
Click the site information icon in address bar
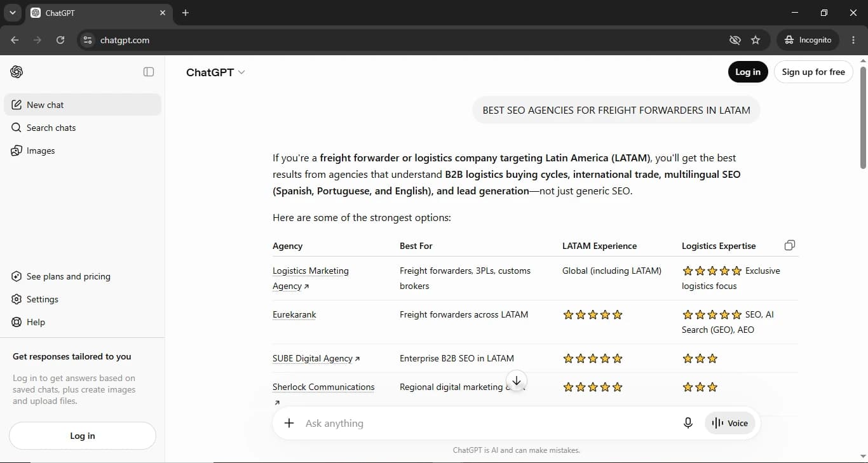pyautogui.click(x=88, y=40)
